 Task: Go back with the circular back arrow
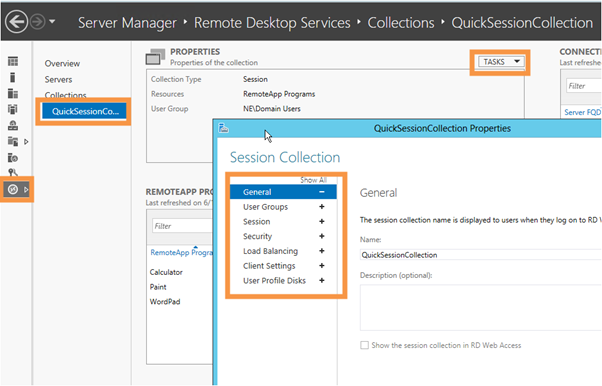click(17, 22)
